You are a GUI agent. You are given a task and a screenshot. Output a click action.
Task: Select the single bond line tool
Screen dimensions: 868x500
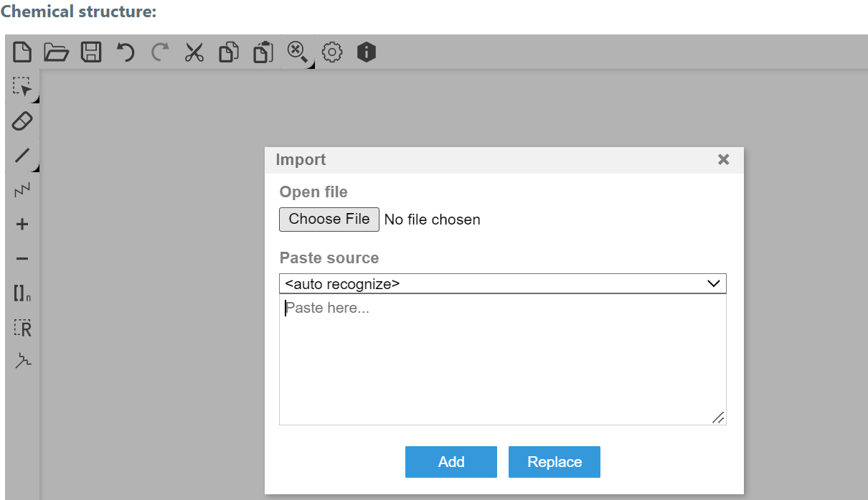point(22,156)
